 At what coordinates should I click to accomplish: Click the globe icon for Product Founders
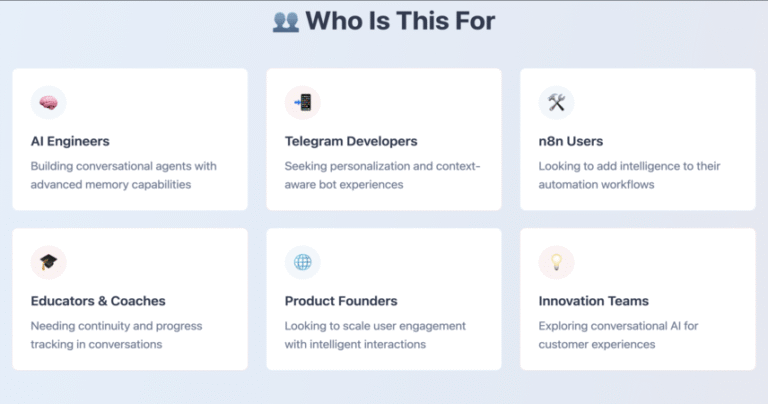tap(303, 262)
